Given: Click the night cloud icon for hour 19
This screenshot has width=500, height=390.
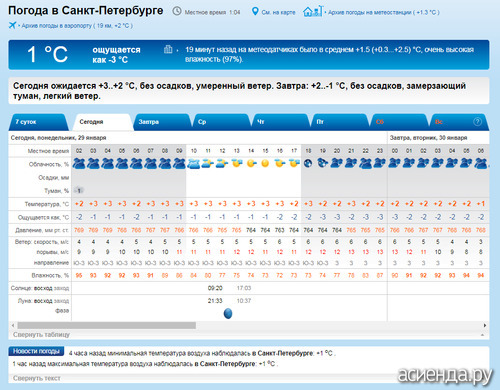Looking at the screenshot, I should click(x=323, y=163).
